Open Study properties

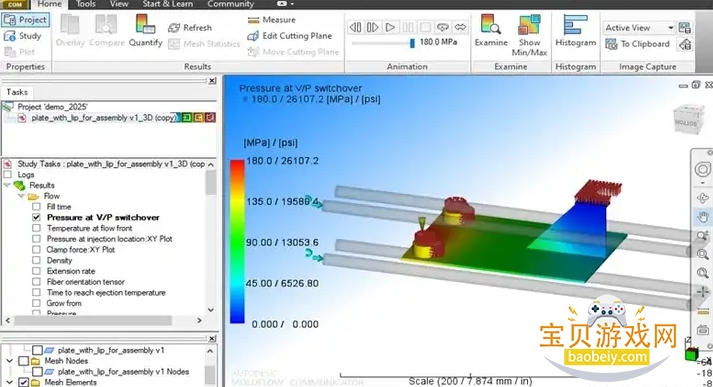click(23, 36)
